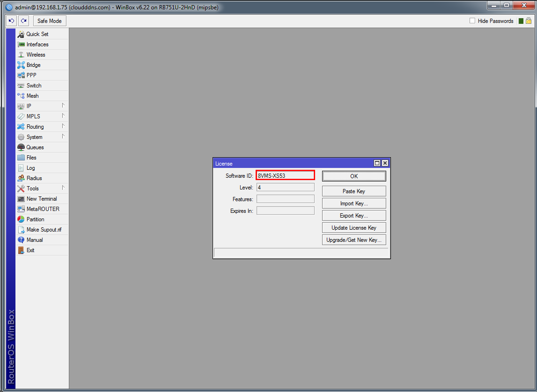537x392 pixels.
Task: Click the Quick Set wand icon
Action: click(x=21, y=34)
